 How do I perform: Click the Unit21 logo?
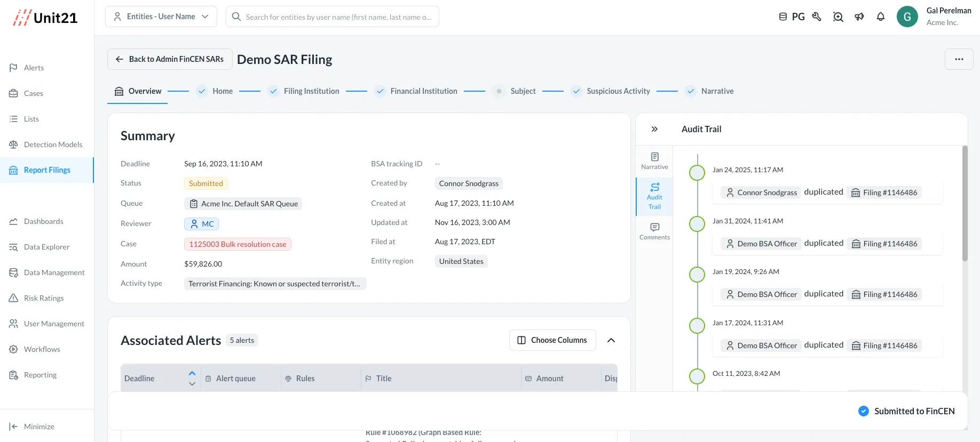[x=45, y=18]
